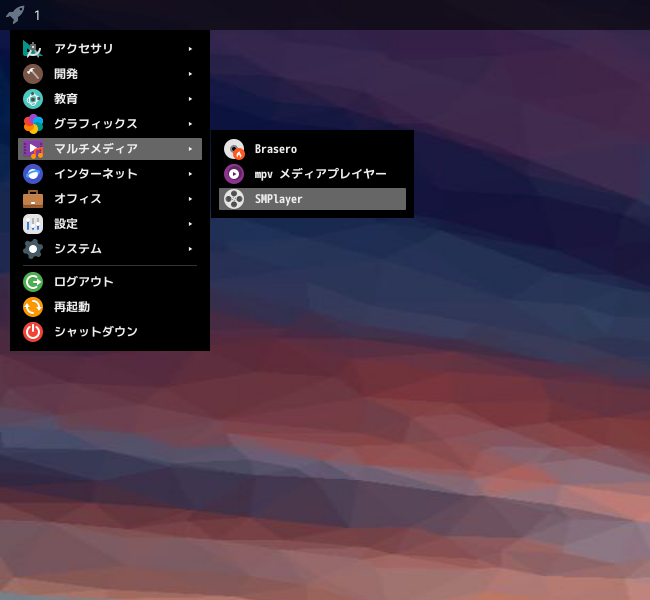Expand the システム submenu arrow
The height and width of the screenshot is (600, 650).
190,249
